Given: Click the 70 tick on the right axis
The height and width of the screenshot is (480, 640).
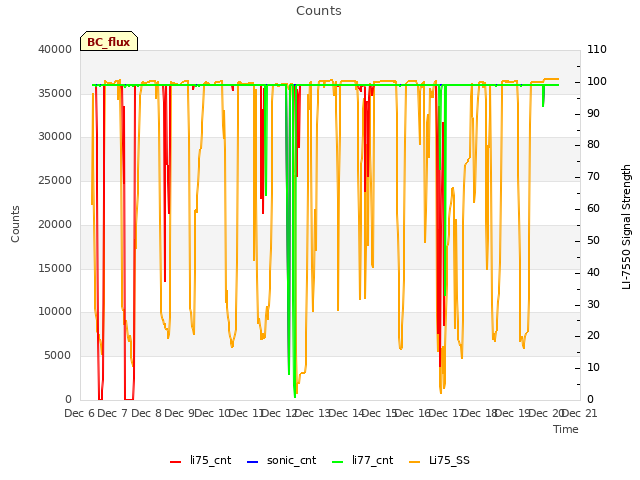Looking at the screenshot, I should coord(593,177).
